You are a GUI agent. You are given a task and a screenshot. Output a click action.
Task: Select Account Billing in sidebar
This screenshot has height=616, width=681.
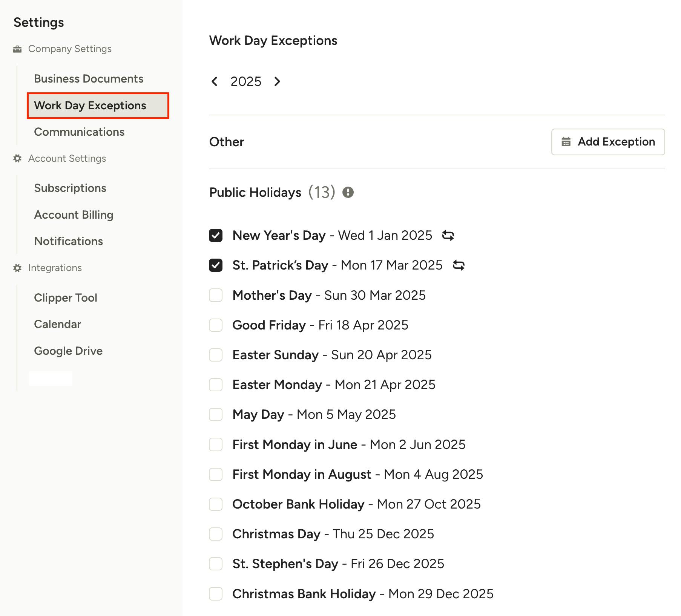(74, 215)
